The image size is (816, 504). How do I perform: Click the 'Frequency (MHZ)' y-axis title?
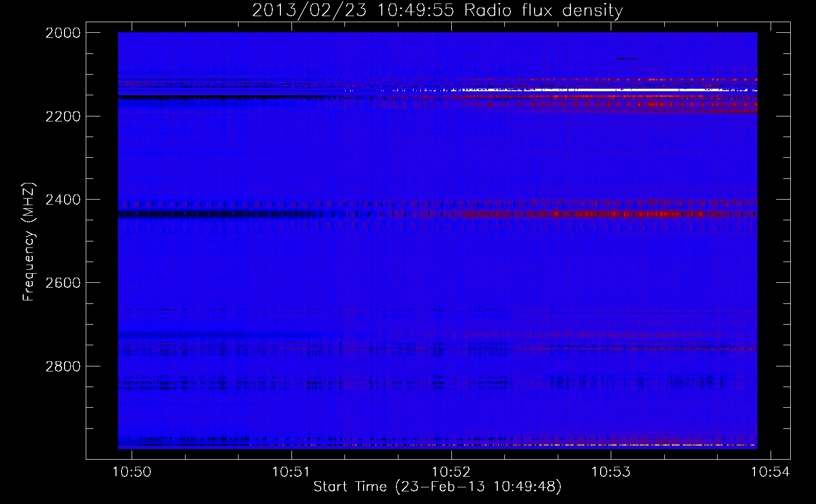pos(29,242)
